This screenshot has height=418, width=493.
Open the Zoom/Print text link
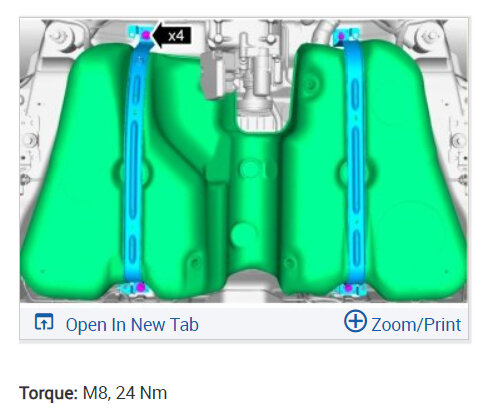coord(416,325)
